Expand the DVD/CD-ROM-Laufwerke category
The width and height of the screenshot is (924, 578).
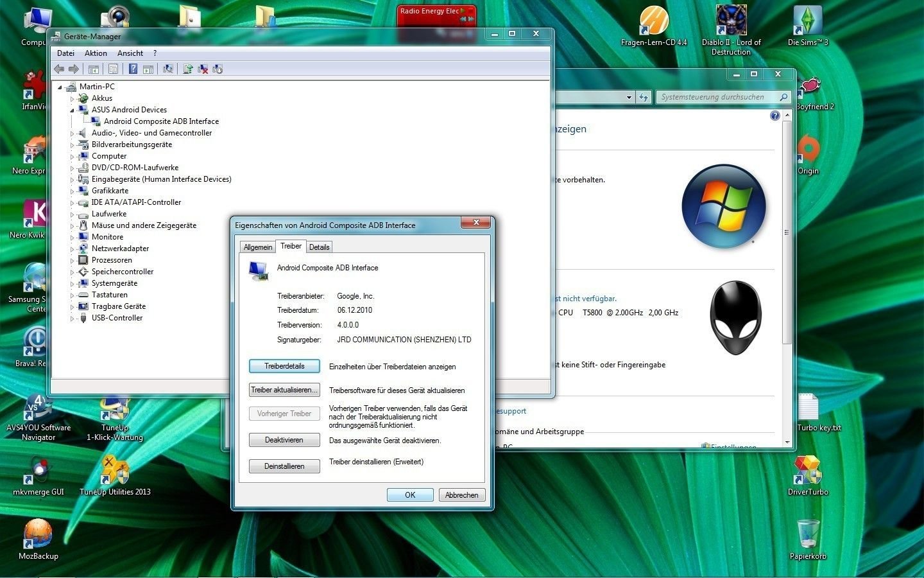[x=73, y=168]
